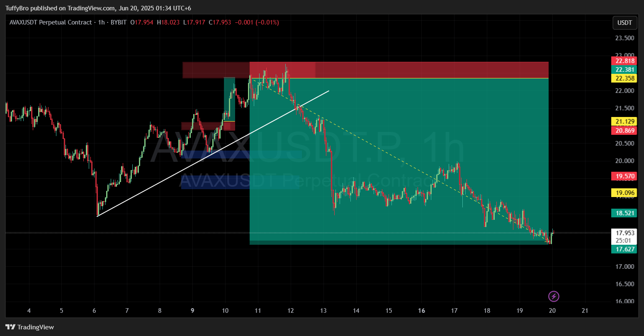
Task: Select date 21 on the time axis
Action: (x=585, y=310)
